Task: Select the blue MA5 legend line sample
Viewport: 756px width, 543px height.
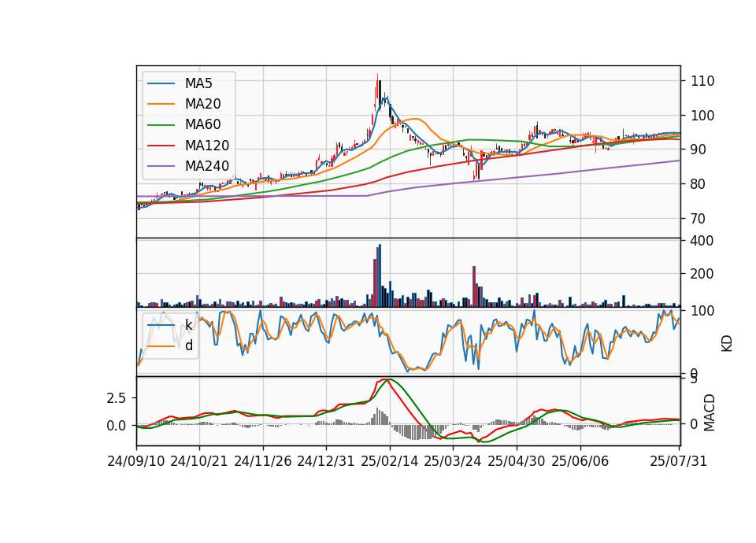Action: (x=161, y=83)
